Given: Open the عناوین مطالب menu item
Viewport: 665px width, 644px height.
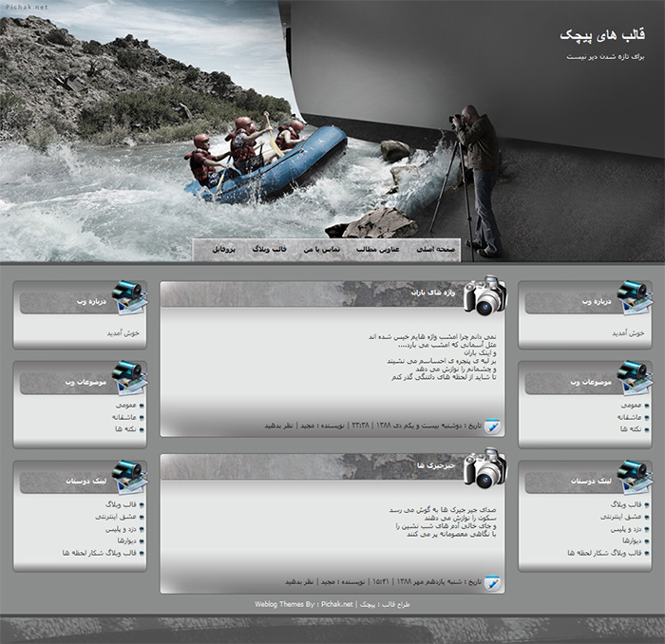Looking at the screenshot, I should 377,249.
